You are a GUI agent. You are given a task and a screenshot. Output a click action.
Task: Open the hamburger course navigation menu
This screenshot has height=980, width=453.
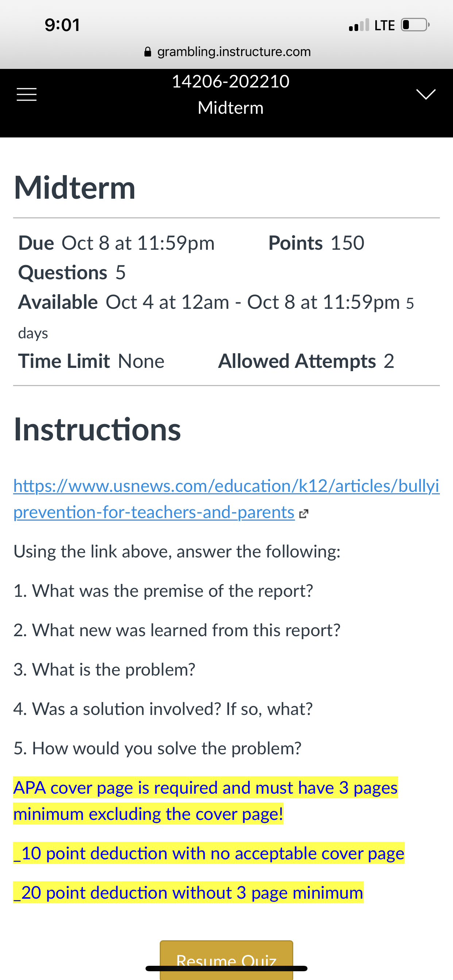click(x=27, y=94)
